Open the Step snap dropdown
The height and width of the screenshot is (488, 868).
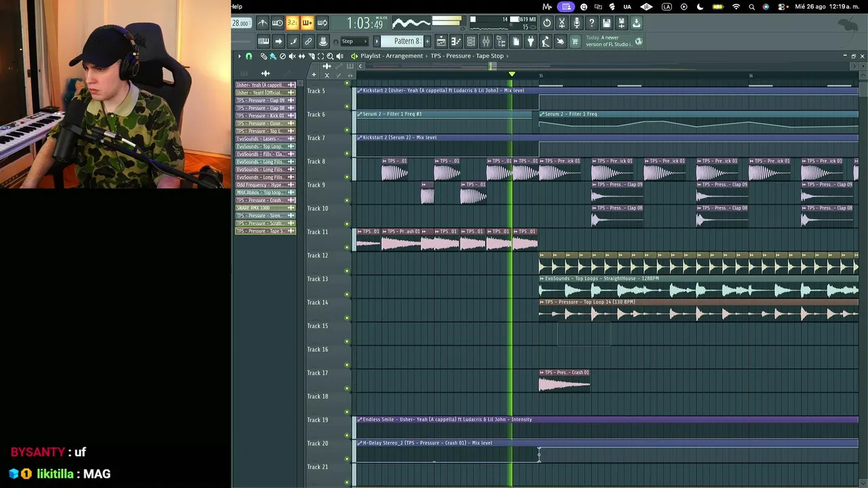pos(354,41)
